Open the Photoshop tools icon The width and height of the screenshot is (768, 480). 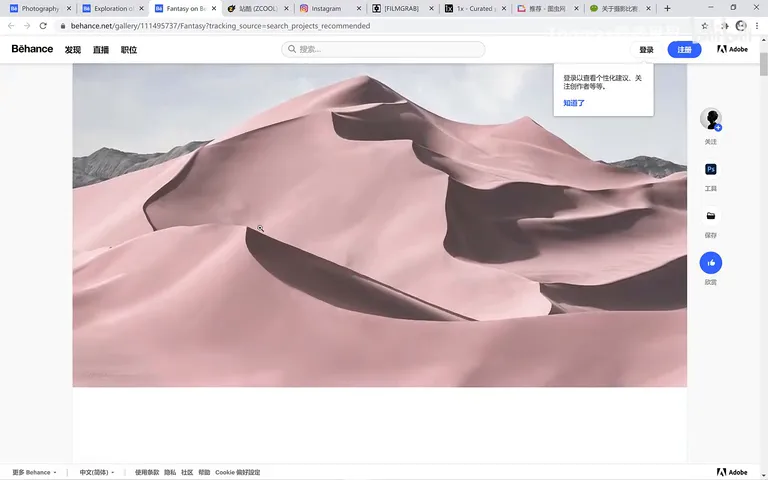711,169
